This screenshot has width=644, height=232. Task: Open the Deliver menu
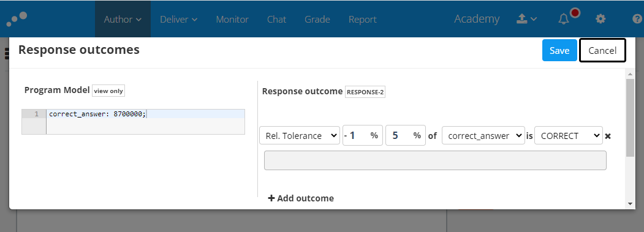pos(179,19)
